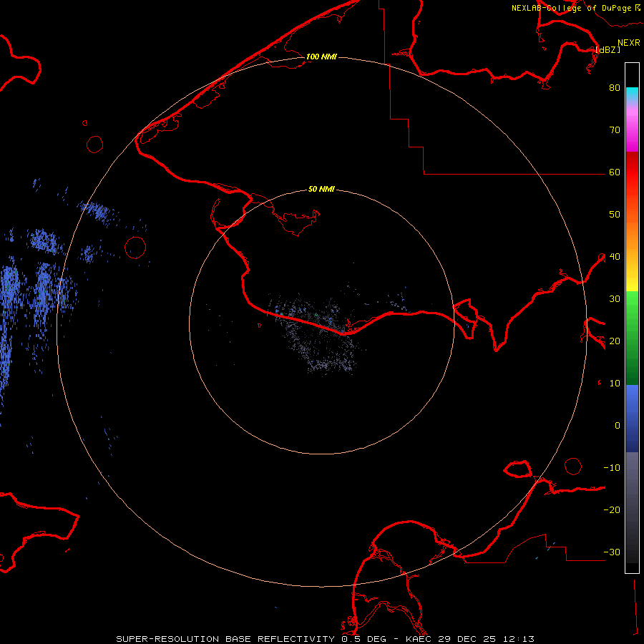Click the blue band of the color scale
This screenshot has height=644, width=644.
(632, 418)
